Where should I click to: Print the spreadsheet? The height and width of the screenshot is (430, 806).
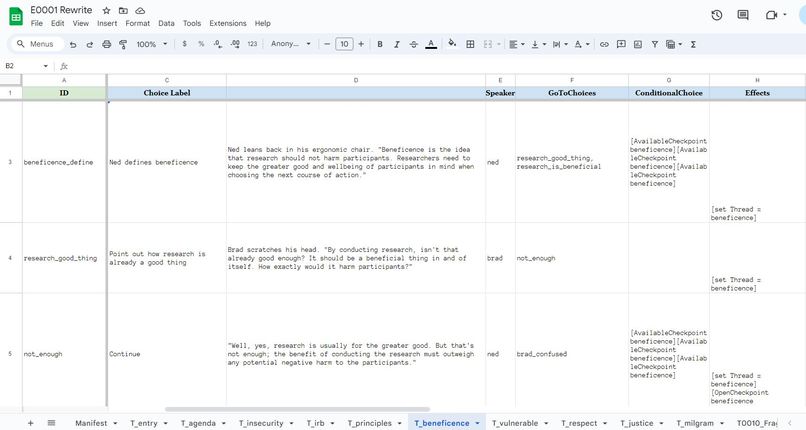click(x=106, y=44)
